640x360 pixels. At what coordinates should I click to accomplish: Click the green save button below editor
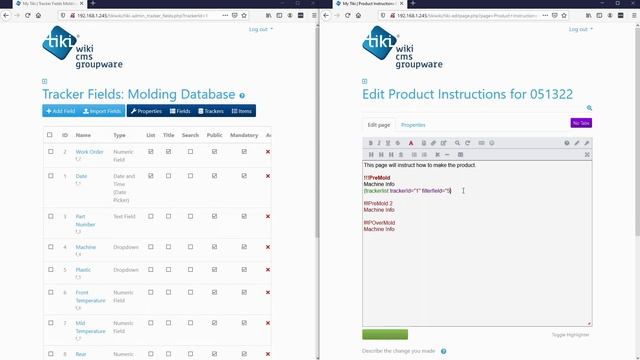385,334
